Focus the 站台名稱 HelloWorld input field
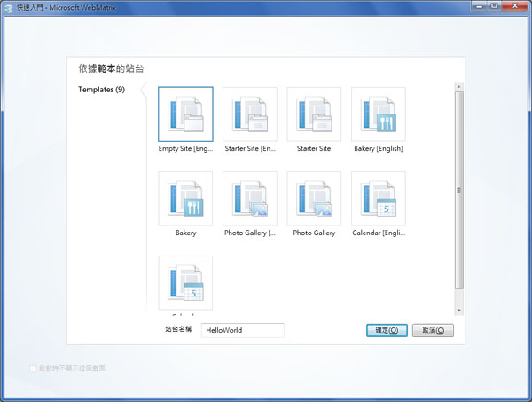Viewport: 532px width, 402px height. pos(243,330)
